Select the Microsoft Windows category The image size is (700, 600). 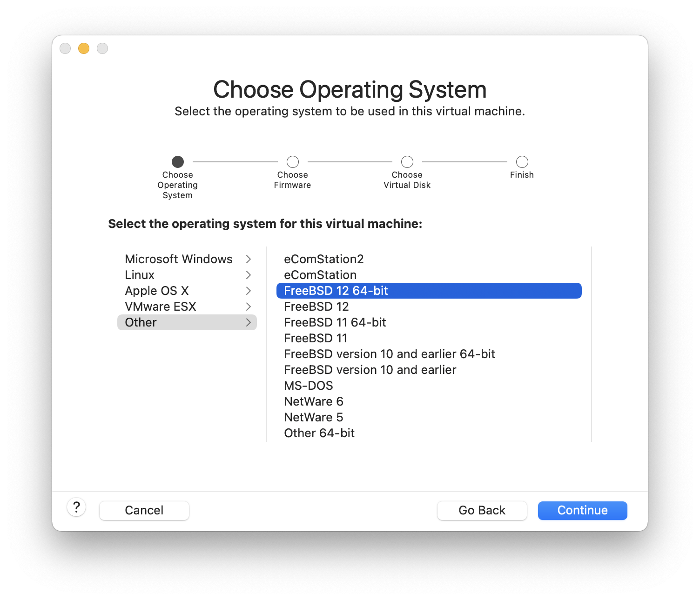pos(179,259)
